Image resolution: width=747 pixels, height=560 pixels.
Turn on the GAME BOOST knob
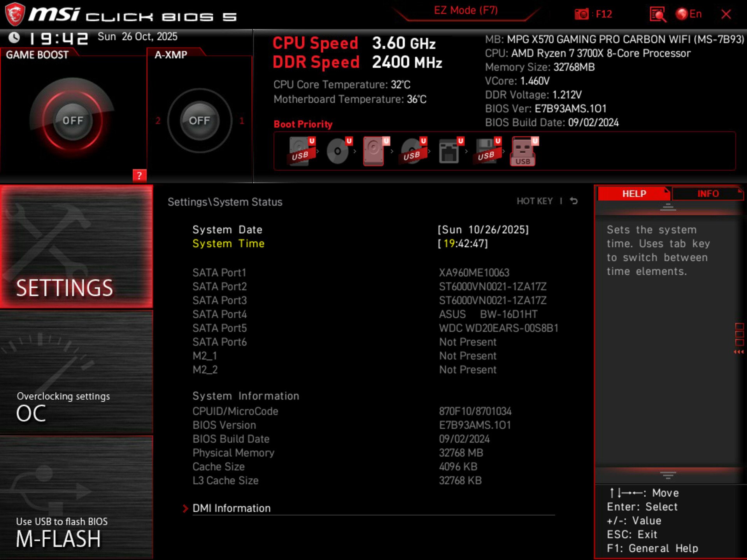coord(74,121)
